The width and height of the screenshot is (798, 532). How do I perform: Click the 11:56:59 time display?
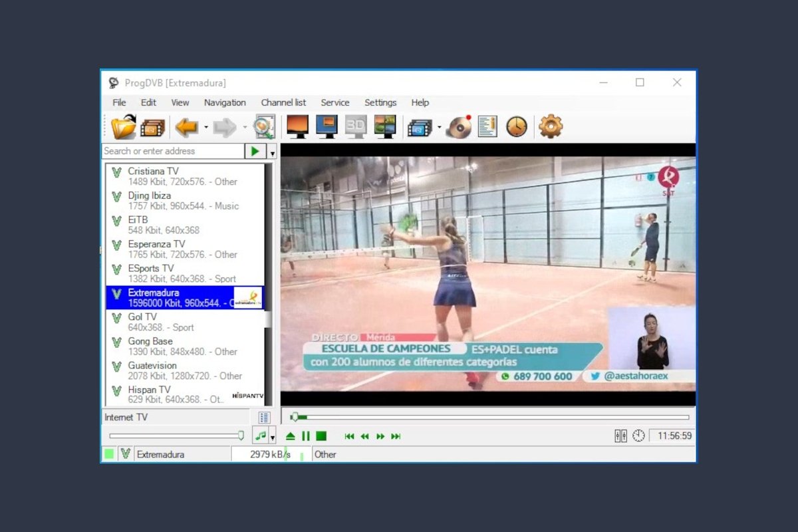[672, 436]
